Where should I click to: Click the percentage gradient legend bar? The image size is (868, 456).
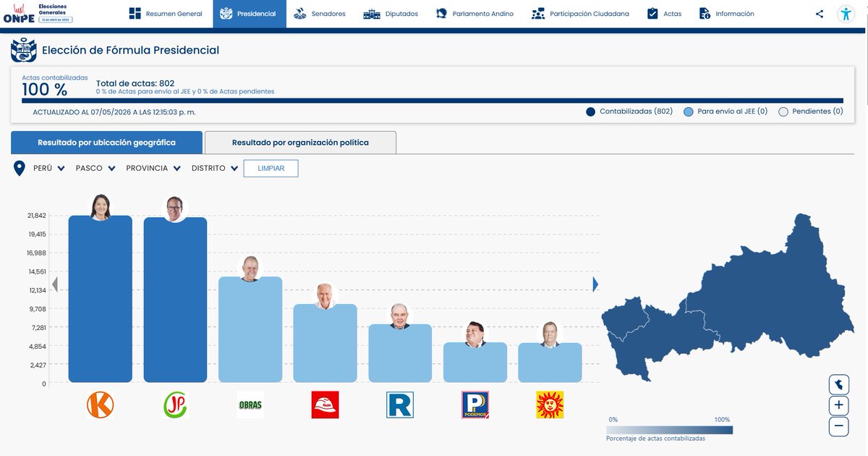(x=669, y=430)
